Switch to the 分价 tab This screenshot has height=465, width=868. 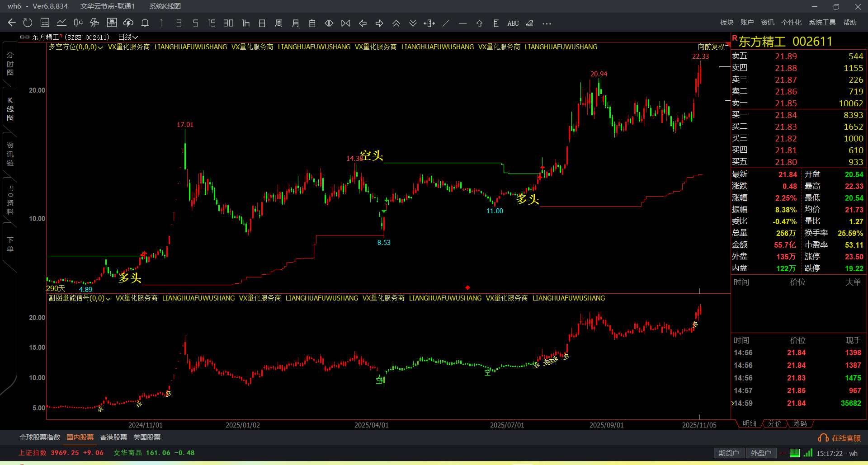(774, 423)
